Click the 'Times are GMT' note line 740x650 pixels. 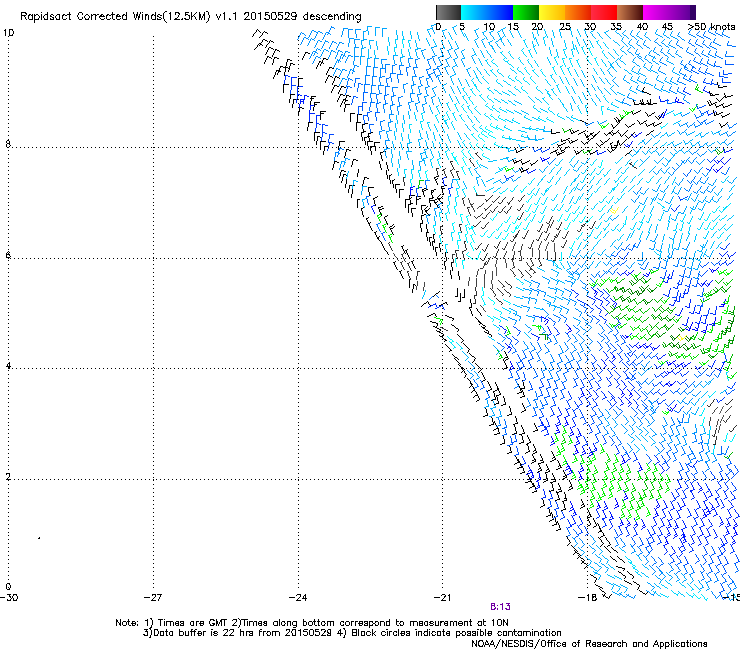click(312, 623)
